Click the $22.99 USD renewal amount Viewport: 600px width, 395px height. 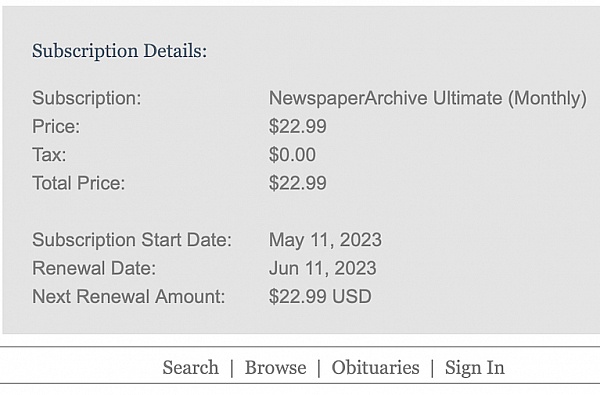click(x=320, y=297)
